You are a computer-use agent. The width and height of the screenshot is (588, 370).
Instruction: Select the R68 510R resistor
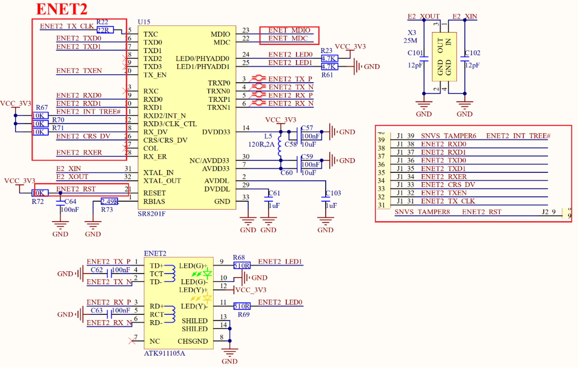coord(242,265)
